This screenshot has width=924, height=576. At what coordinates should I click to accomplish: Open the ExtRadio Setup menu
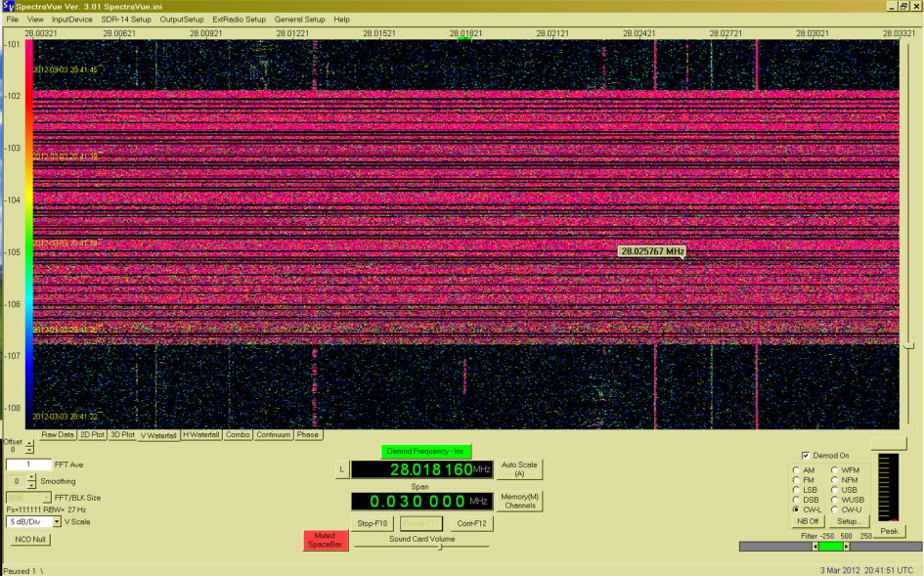(240, 20)
